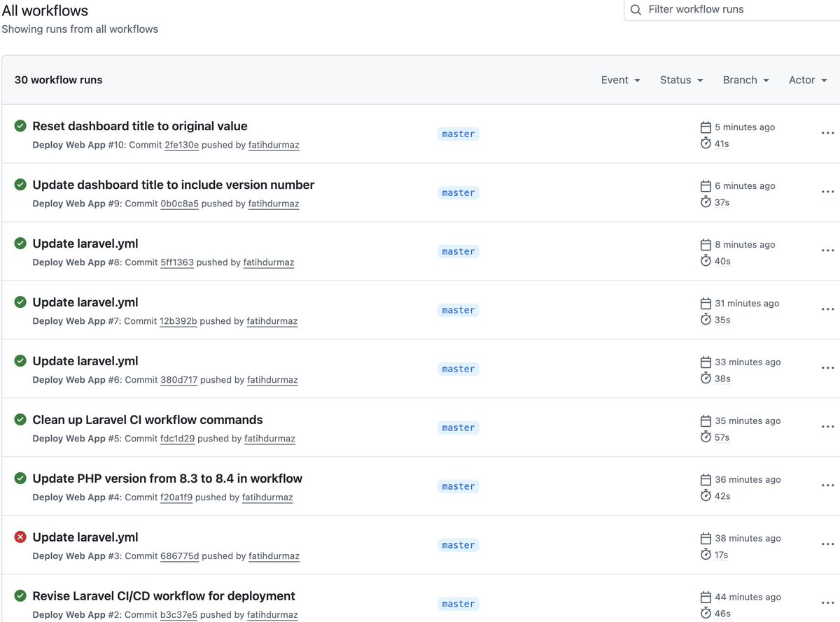This screenshot has height=622, width=840.
Task: Open commit fdc1d29 link
Action: pyautogui.click(x=177, y=439)
